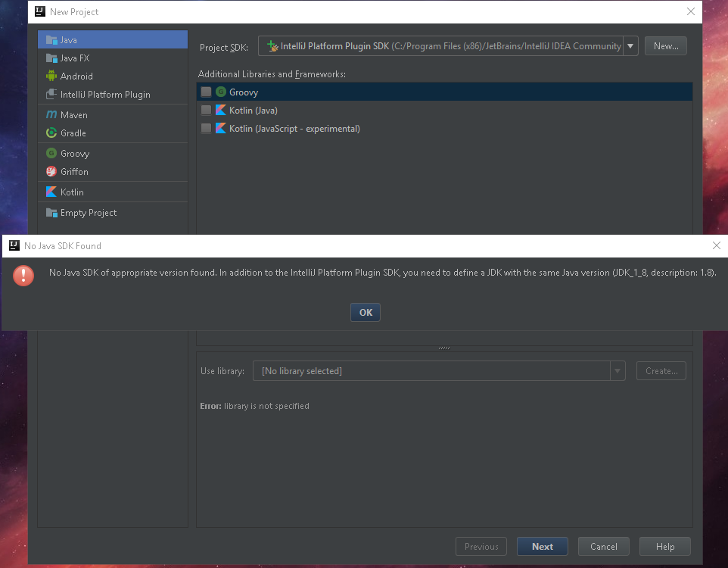728x568 pixels.
Task: Click the 'Use library:' label
Action: point(222,371)
